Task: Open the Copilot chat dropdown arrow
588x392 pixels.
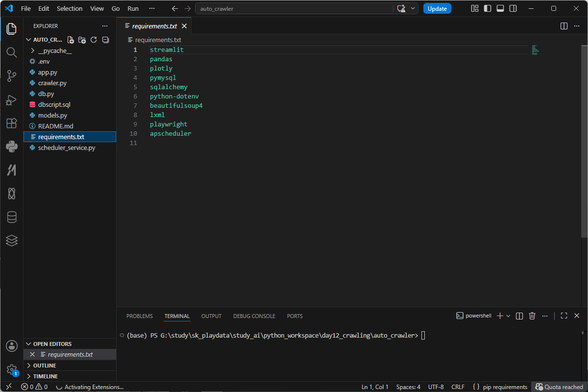Action: (x=413, y=8)
